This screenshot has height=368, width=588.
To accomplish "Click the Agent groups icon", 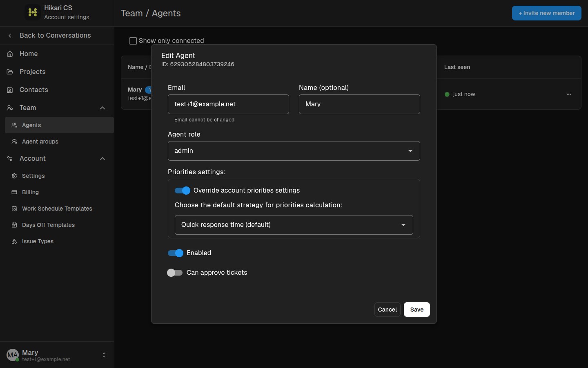I will tap(14, 141).
